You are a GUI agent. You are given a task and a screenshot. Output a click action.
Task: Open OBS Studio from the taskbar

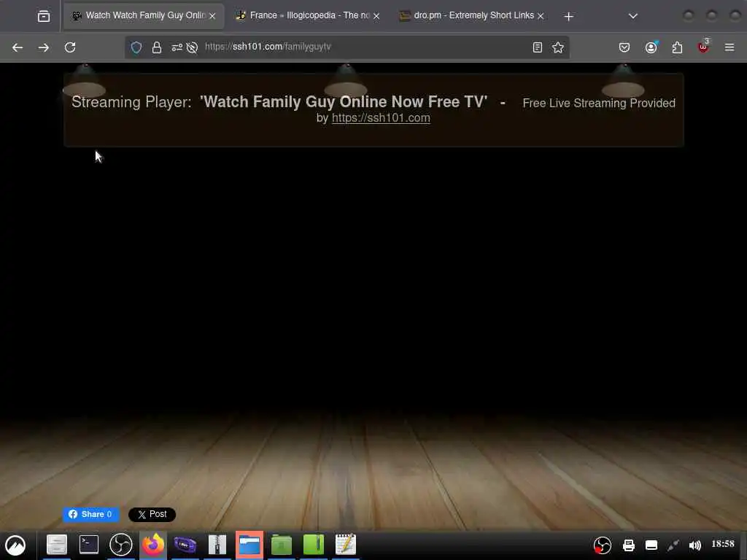[x=121, y=545]
